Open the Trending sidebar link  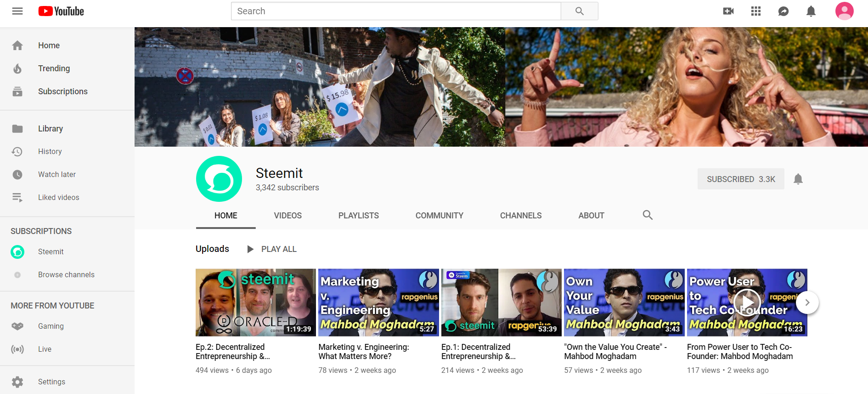coord(54,69)
